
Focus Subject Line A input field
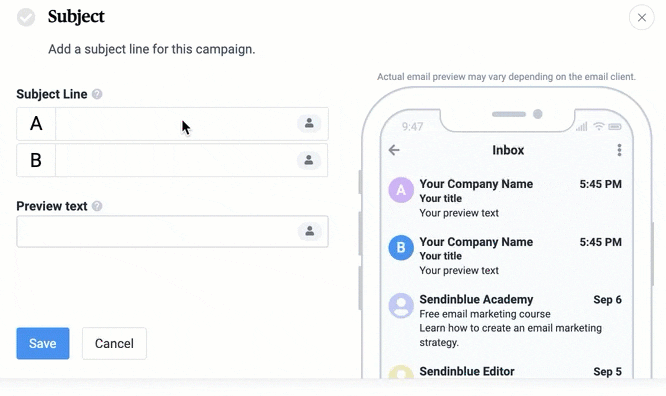click(x=176, y=124)
